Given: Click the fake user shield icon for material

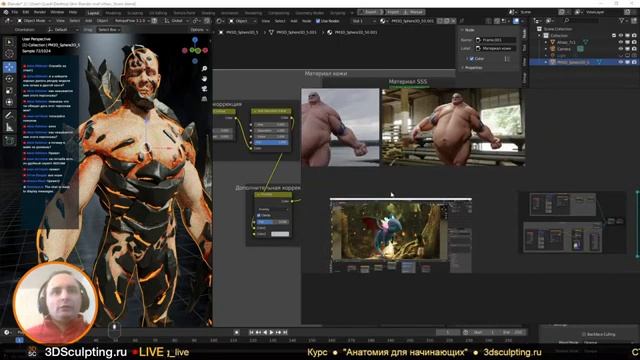Looking at the screenshot, I should 440,20.
